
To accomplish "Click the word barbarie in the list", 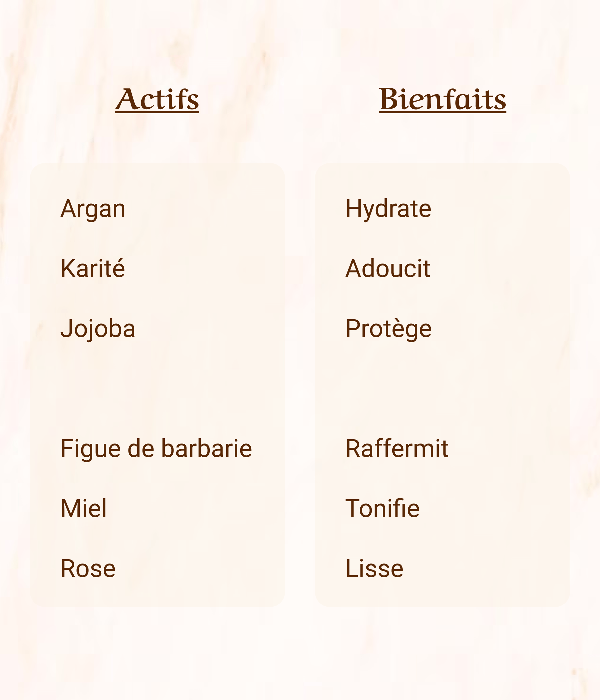I will coord(206,449).
